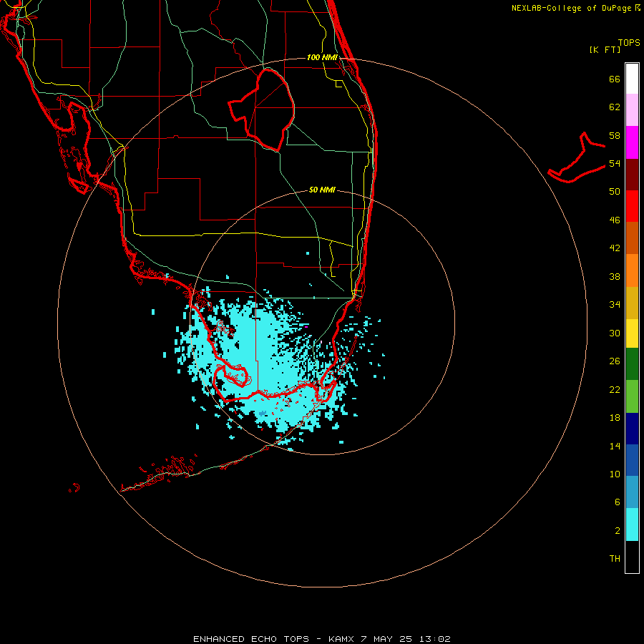Click the 30 legend value label
The width and height of the screenshot is (644, 644).
[x=615, y=333]
